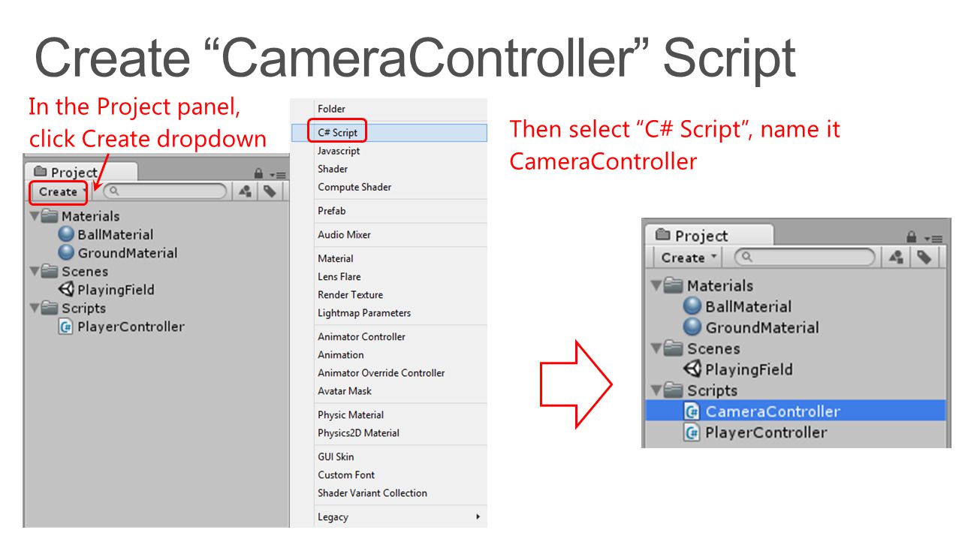Click search-by-type icon in left Project panel
The height and width of the screenshot is (551, 980).
pyautogui.click(x=245, y=191)
